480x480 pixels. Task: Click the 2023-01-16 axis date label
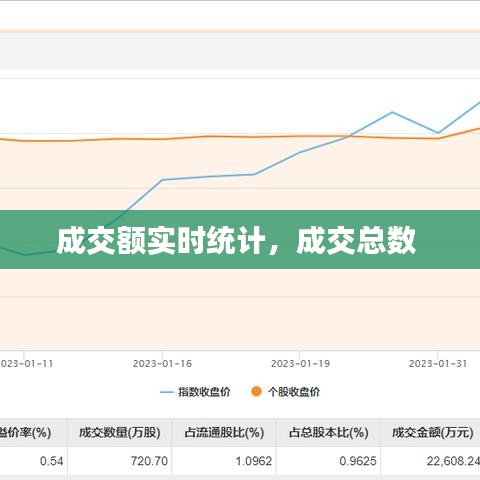(x=162, y=364)
